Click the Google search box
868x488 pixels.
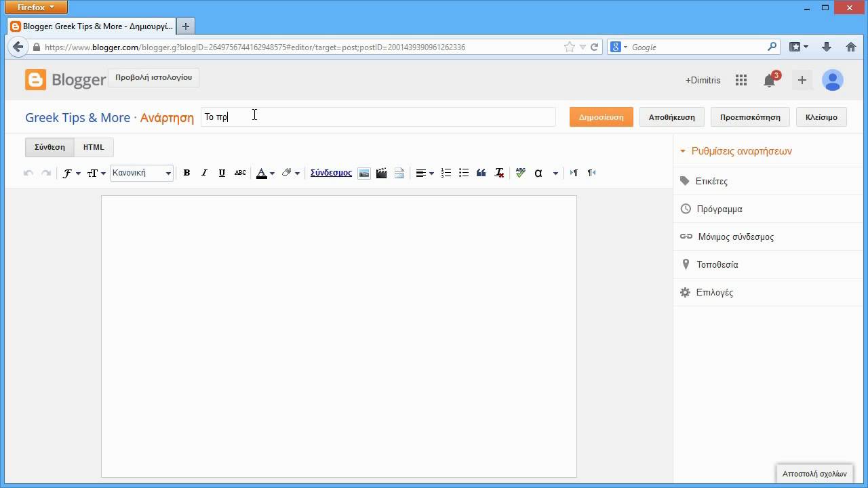694,47
